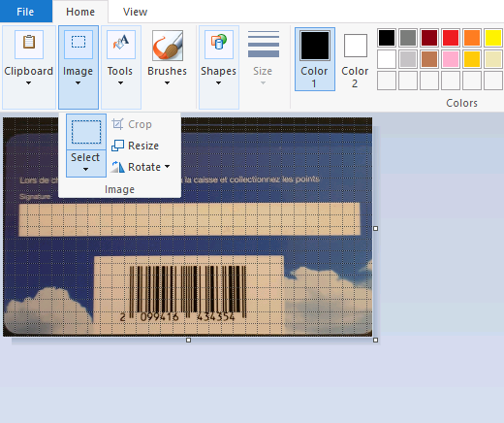Pick the black color swatch

tap(387, 38)
